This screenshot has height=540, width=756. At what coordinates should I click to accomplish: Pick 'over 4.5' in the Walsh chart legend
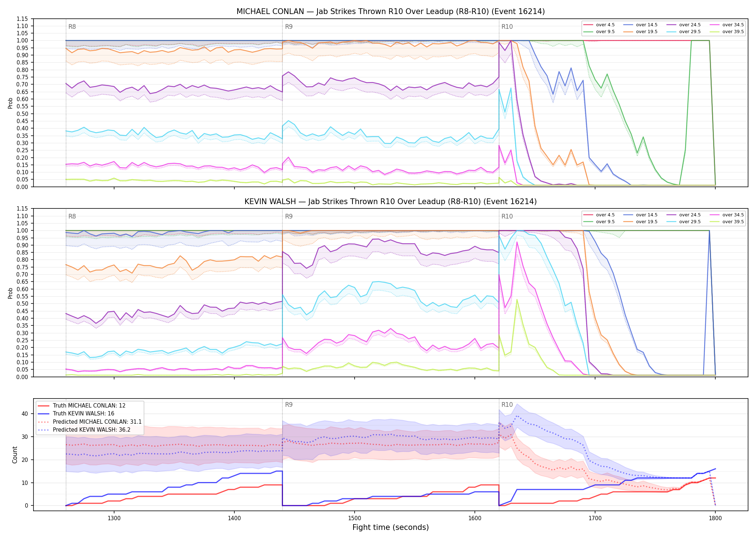click(599, 215)
